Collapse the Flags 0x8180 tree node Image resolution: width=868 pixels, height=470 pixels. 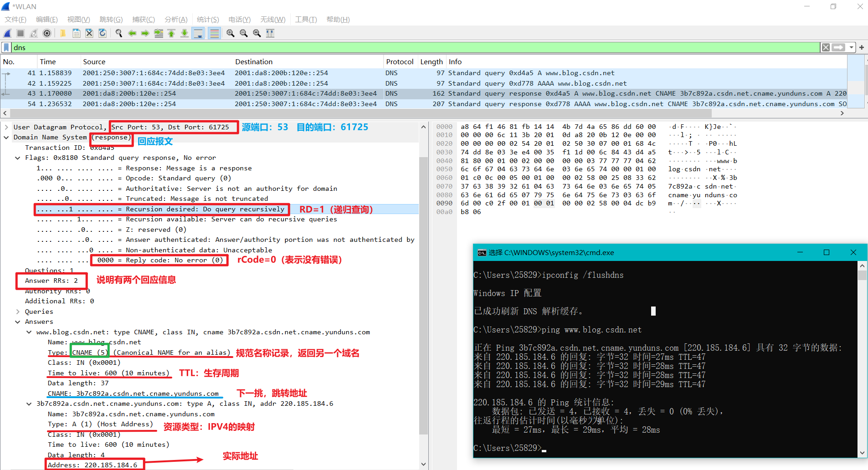pos(18,158)
